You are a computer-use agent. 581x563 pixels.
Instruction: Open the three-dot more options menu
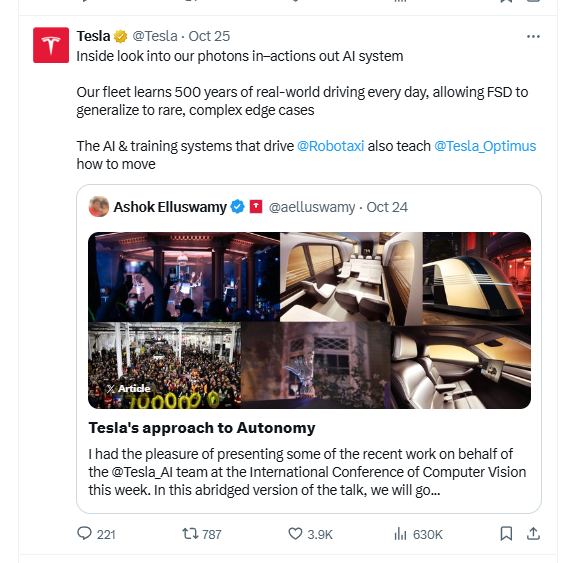tap(533, 36)
